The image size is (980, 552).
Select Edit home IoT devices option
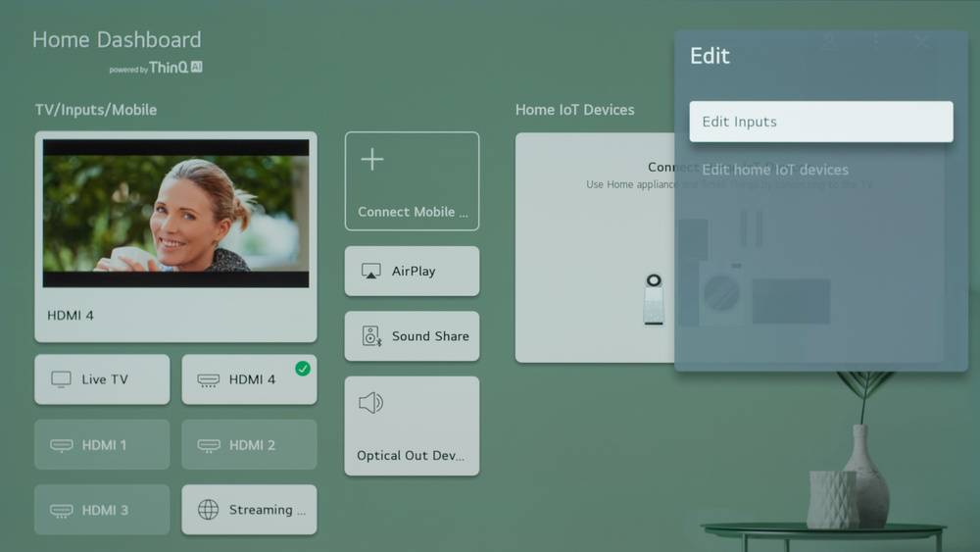tap(775, 170)
